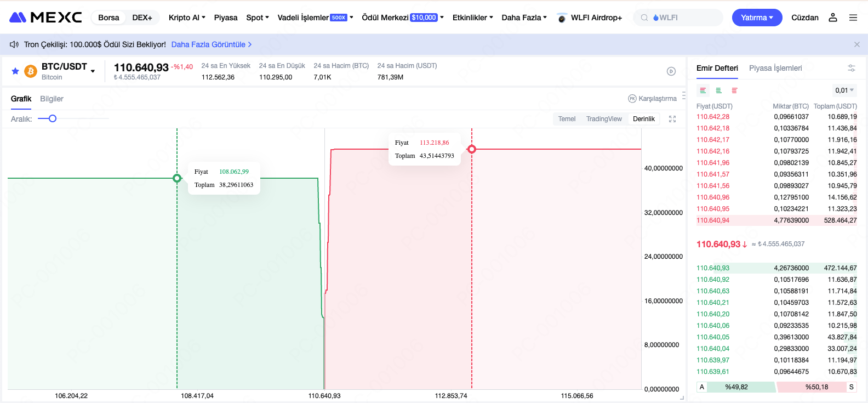Open Kripto AI dropdown menu

(187, 18)
